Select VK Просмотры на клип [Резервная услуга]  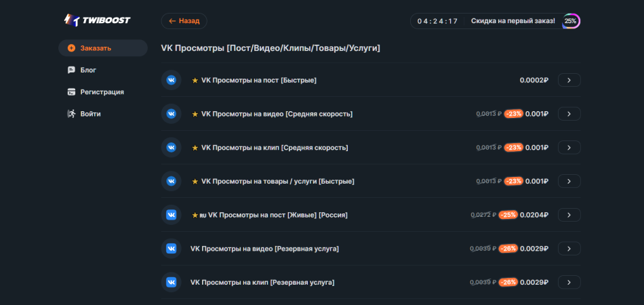coord(262,282)
